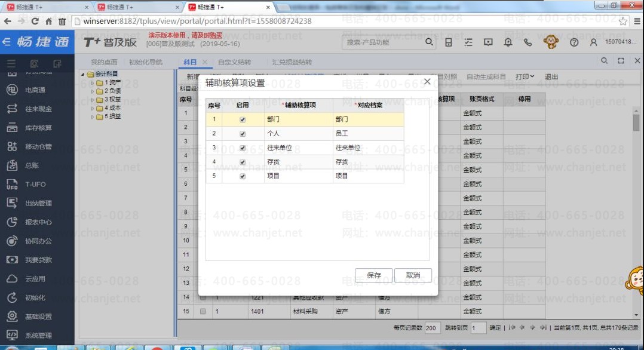Open the 总账 sidebar module
644x350 pixels.
pyautogui.click(x=24, y=165)
